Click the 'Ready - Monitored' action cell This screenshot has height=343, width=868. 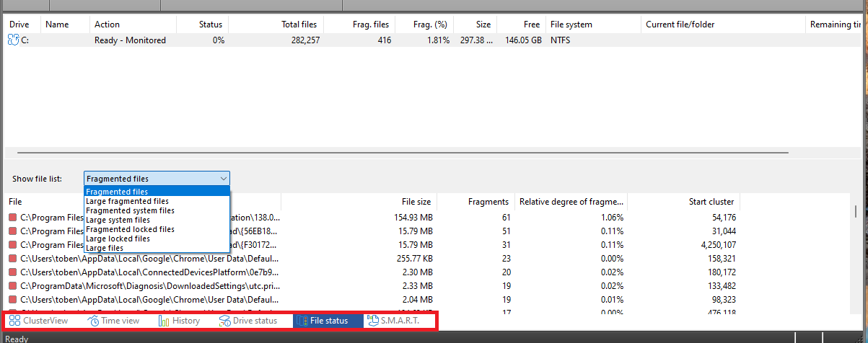[130, 40]
